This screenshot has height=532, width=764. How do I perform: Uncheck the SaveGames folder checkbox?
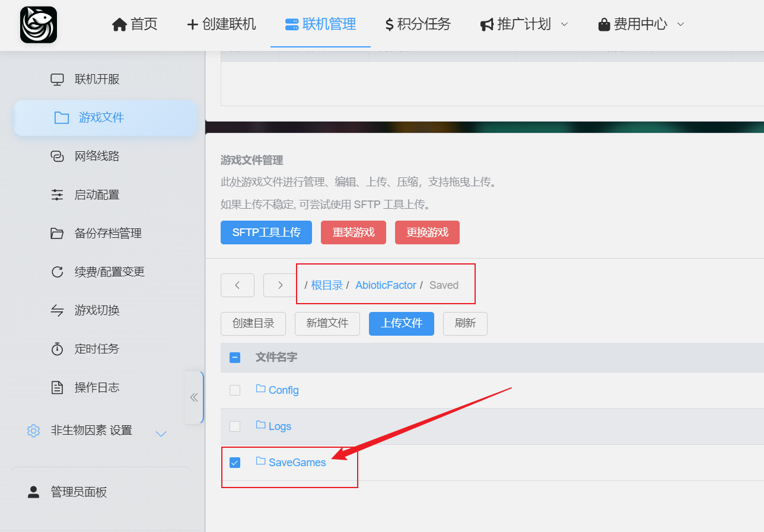pyautogui.click(x=235, y=463)
